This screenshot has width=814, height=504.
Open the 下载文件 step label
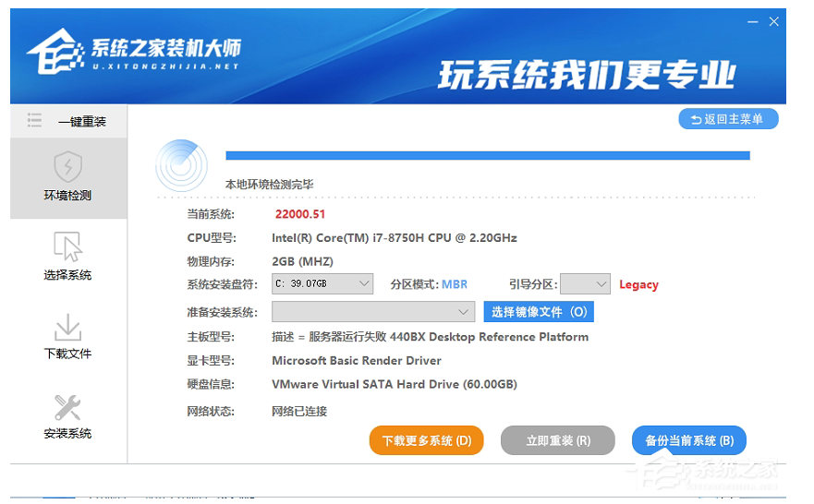click(x=67, y=354)
